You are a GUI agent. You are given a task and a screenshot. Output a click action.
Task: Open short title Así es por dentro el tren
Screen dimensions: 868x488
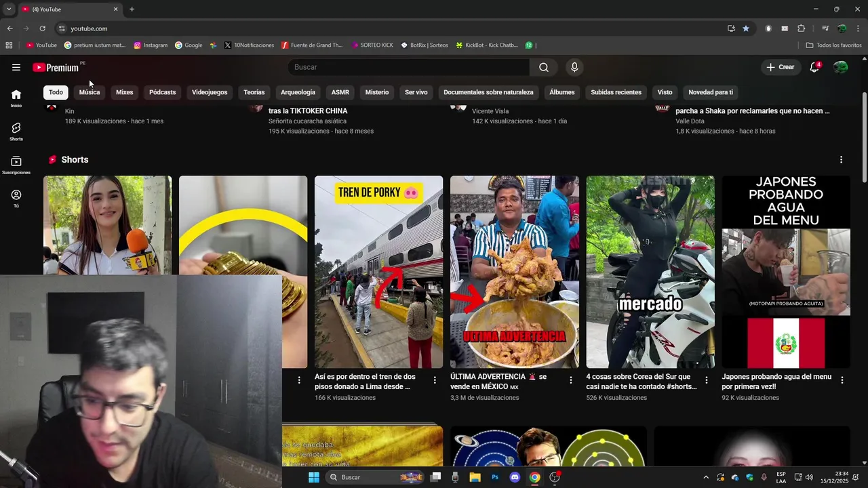365,382
